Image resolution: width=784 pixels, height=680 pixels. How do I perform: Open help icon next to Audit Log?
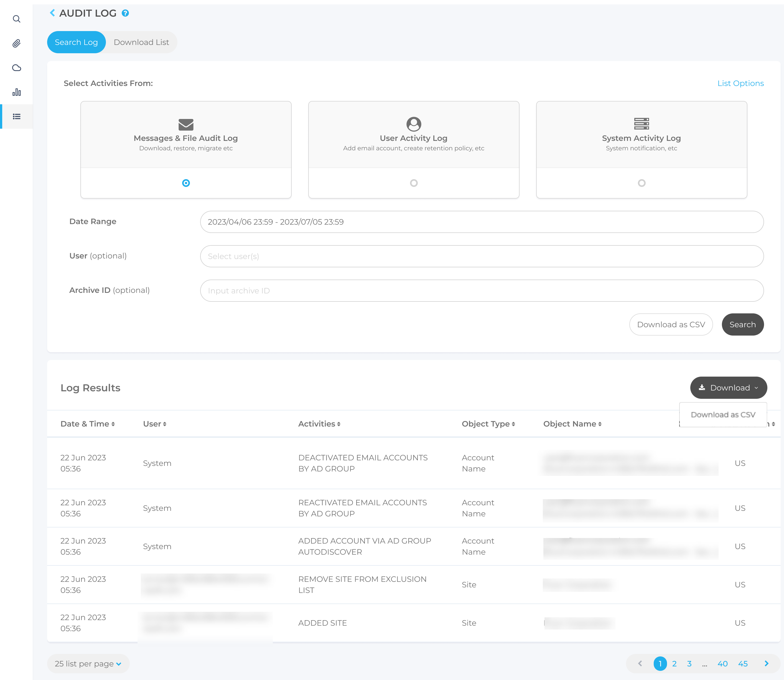pyautogui.click(x=125, y=13)
